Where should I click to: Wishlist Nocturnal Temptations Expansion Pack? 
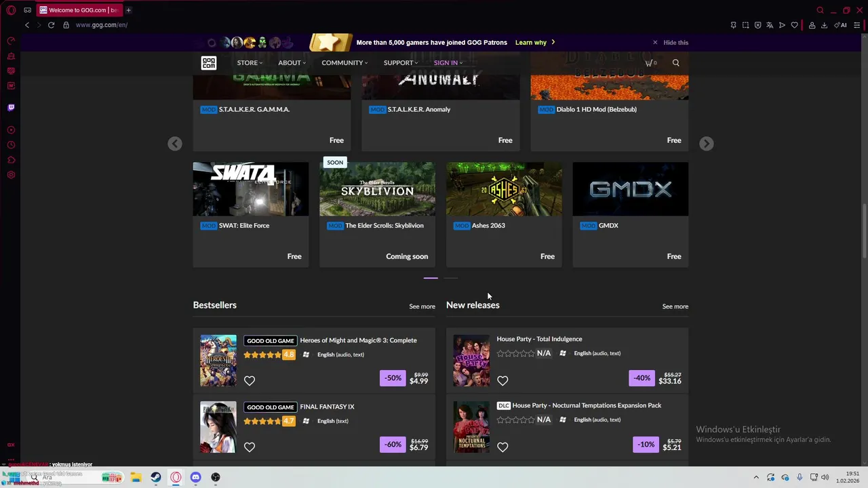[x=502, y=447]
